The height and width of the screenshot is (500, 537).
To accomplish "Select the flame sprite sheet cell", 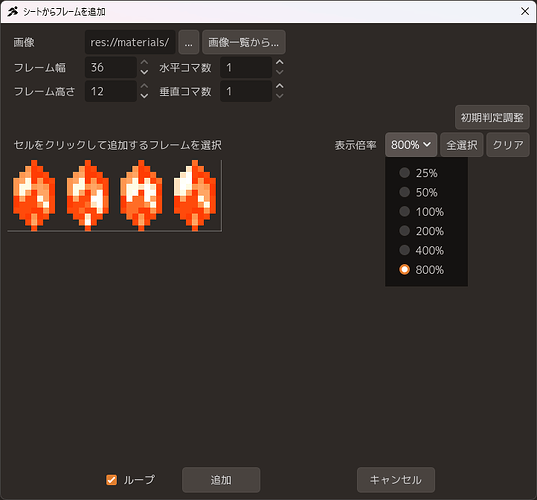I will point(114,195).
